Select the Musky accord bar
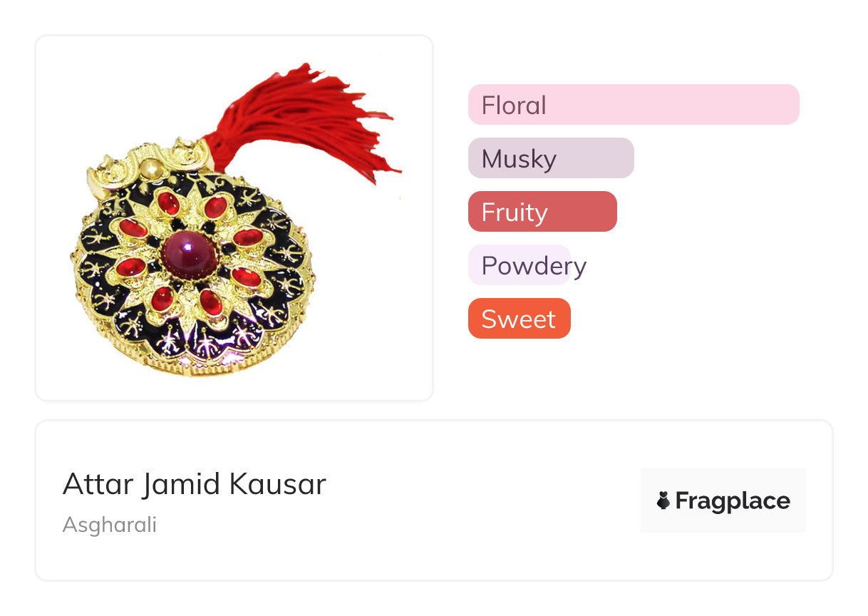868x616 pixels. 550,158
